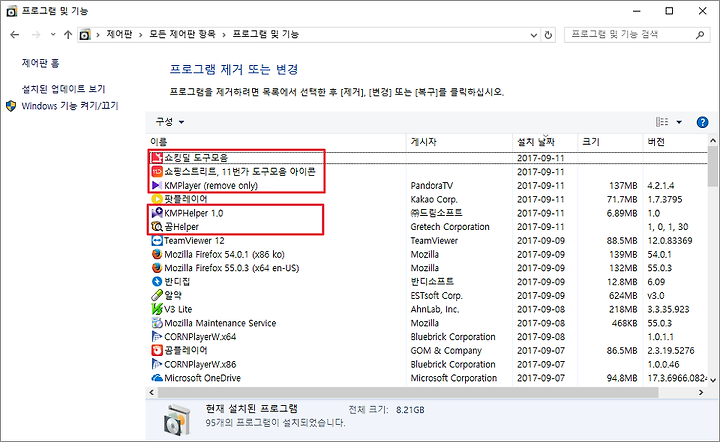The height and width of the screenshot is (442, 720).
Task: Click 모든 제어판 항목 breadcrumb
Action: (x=182, y=34)
